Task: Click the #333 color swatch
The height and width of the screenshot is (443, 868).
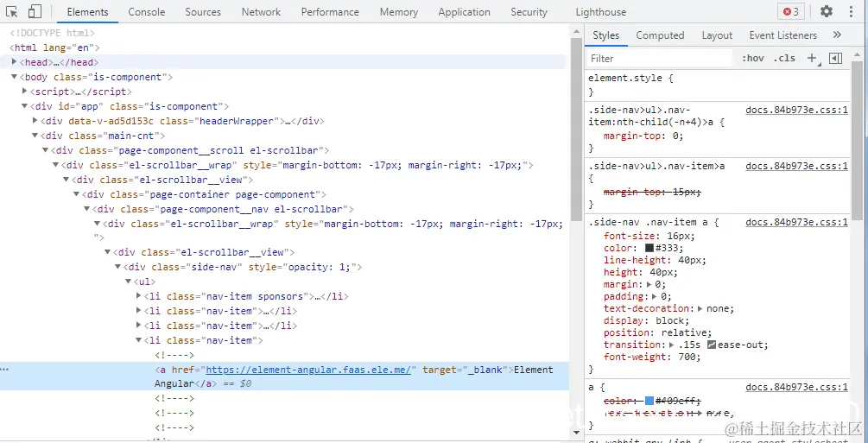Action: click(x=649, y=248)
